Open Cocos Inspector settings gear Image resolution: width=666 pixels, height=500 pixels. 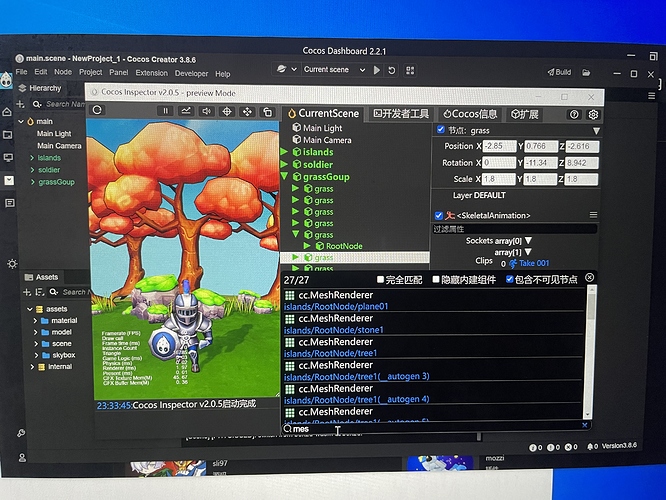[593, 114]
